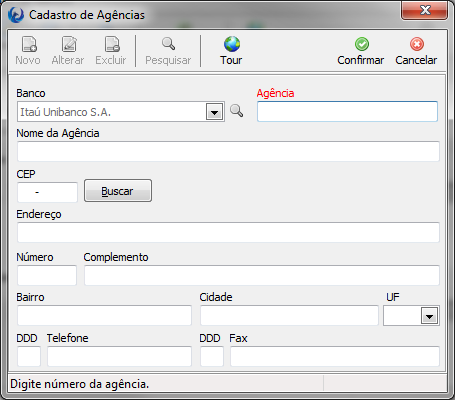Screen dimensions: 456x400
Task: Focus the Agência input field
Action: click(347, 112)
